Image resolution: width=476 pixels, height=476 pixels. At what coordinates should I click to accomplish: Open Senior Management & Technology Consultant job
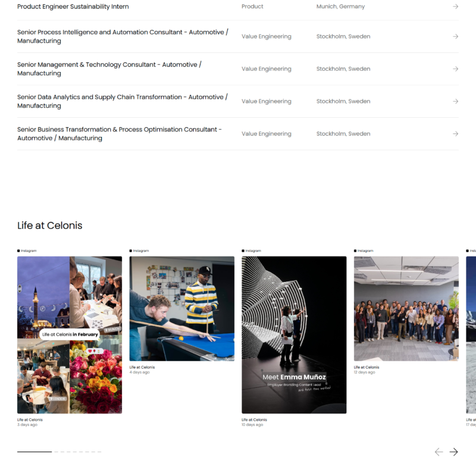point(109,69)
